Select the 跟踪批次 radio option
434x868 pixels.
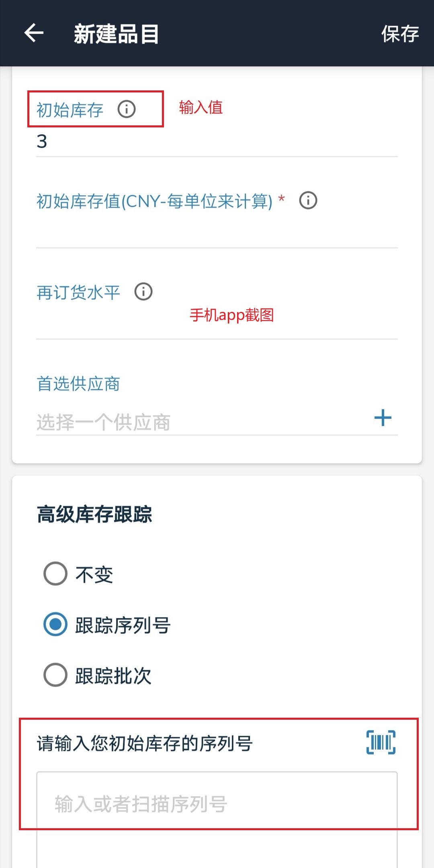tap(55, 675)
